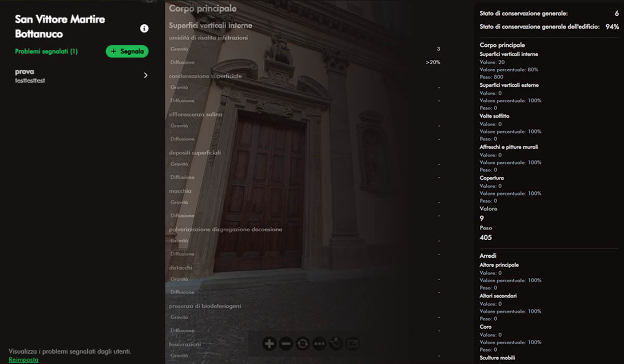Expand the prova report chevron
This screenshot has height=364, width=624.
pos(146,75)
